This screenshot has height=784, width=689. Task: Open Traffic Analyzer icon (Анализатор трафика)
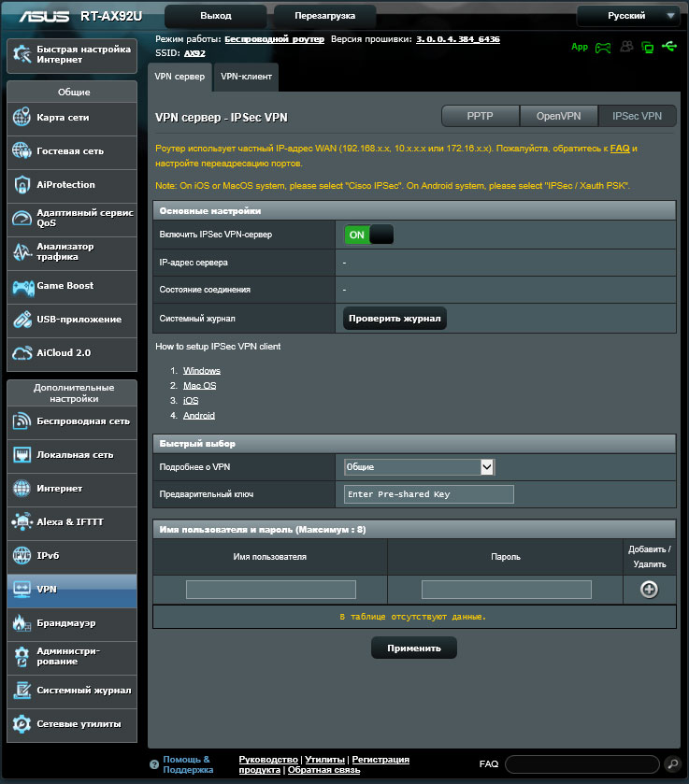[x=22, y=251]
